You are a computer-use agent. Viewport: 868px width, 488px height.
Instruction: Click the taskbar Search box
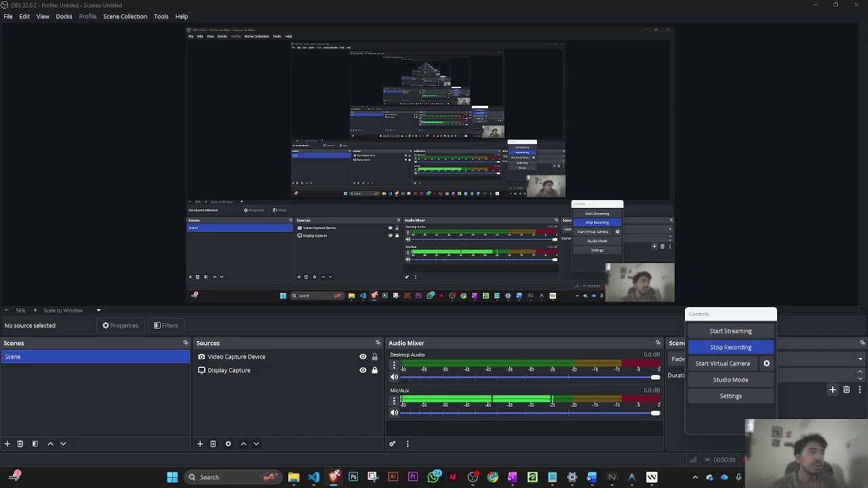(x=234, y=477)
